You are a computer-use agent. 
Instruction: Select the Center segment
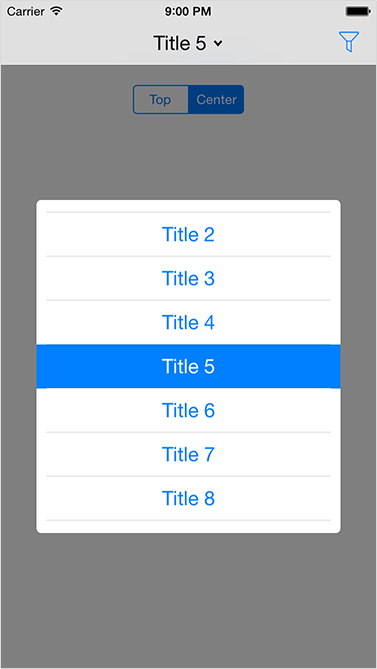tap(216, 99)
